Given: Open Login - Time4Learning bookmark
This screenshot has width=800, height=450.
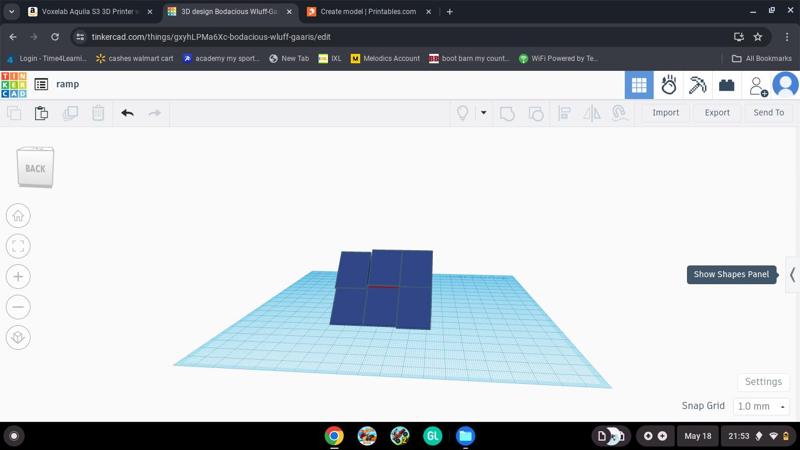Looking at the screenshot, I should [x=47, y=59].
